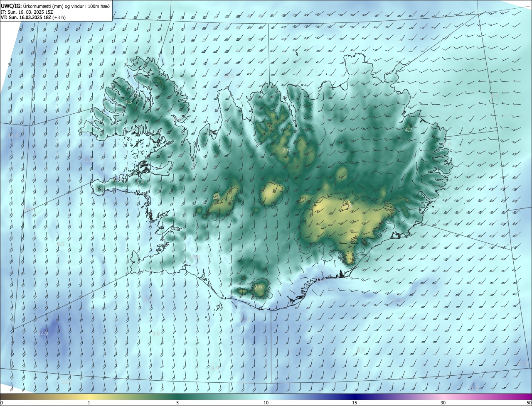532x406 pixels.
Task: Click the '10.5' value label off the north coast
Action: pos(229,76)
